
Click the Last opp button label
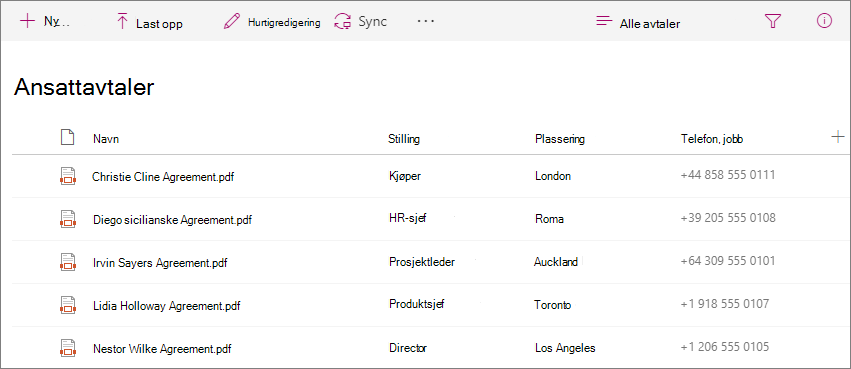159,24
